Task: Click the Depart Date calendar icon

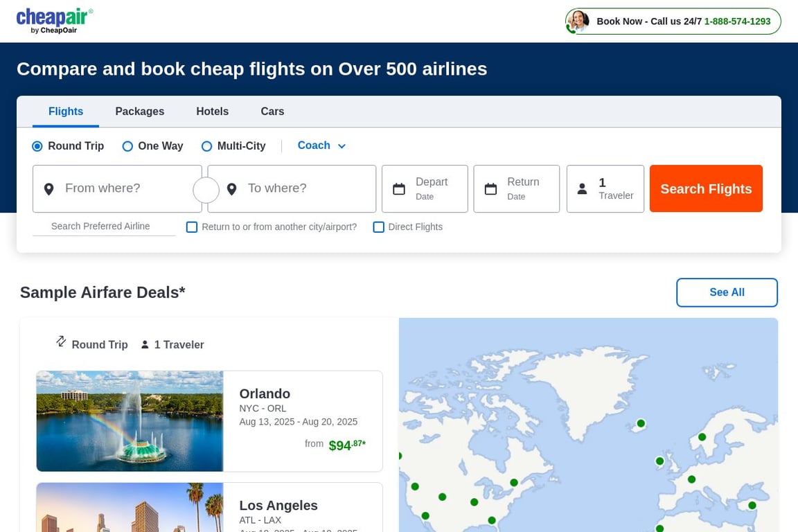Action: [x=399, y=189]
